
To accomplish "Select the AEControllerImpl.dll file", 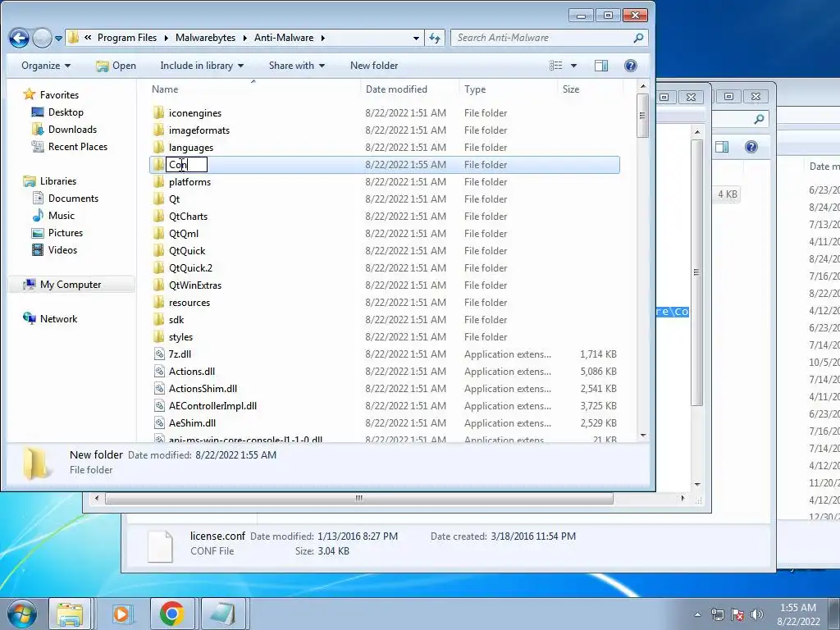I will pyautogui.click(x=212, y=405).
